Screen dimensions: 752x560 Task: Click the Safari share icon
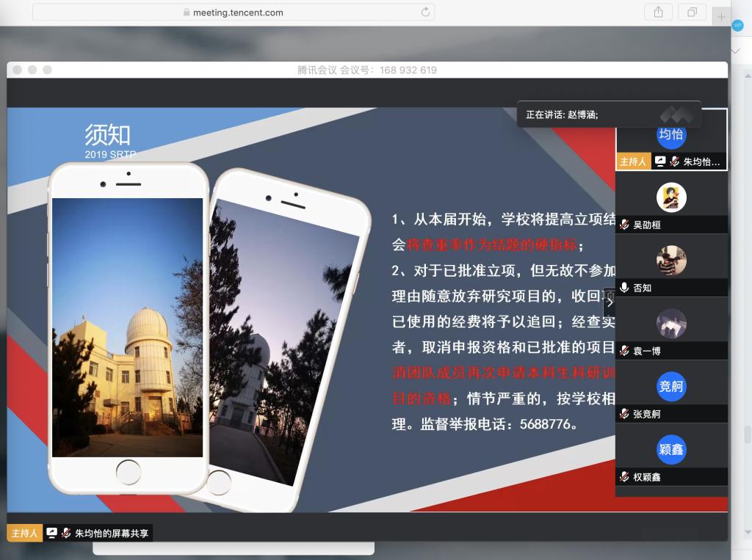[658, 12]
